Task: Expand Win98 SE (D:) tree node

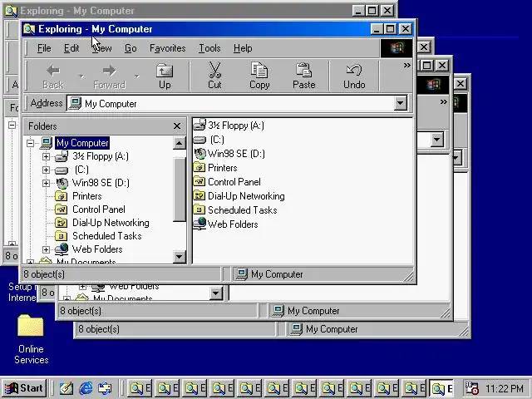Action: pyautogui.click(x=46, y=183)
